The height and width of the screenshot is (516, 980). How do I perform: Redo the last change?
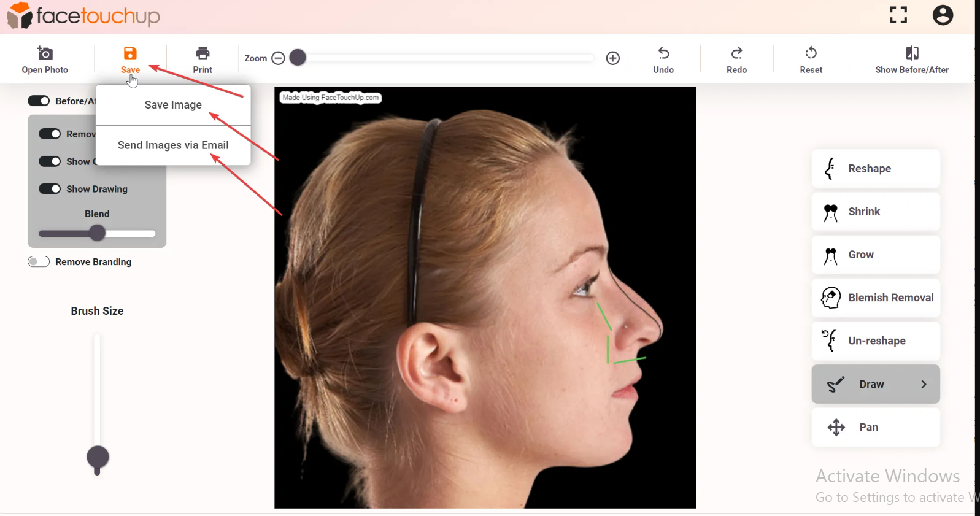736,53
